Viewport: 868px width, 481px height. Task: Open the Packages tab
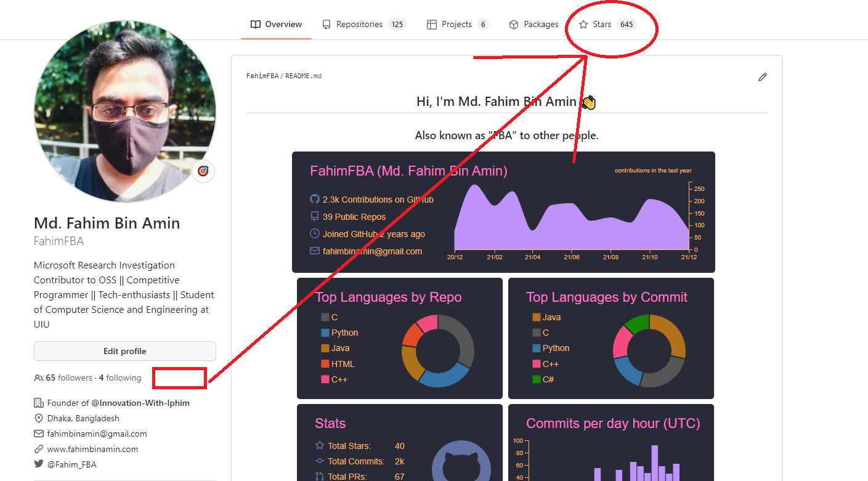click(x=533, y=25)
